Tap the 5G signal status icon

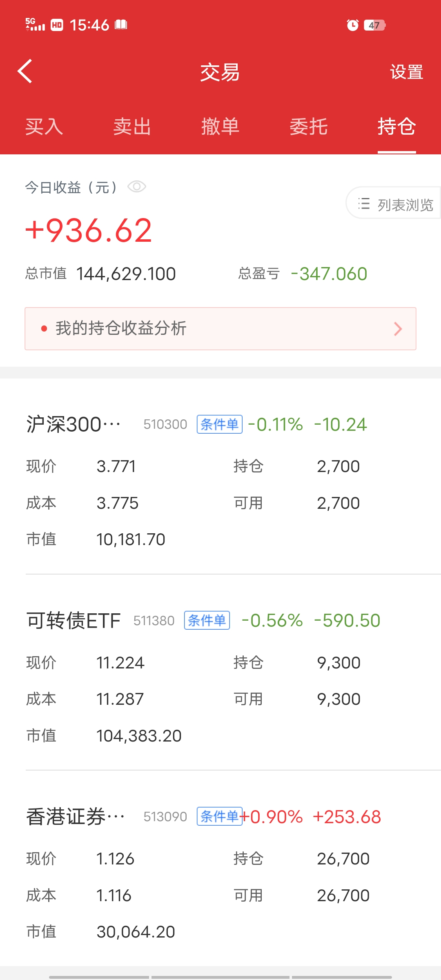(x=35, y=24)
